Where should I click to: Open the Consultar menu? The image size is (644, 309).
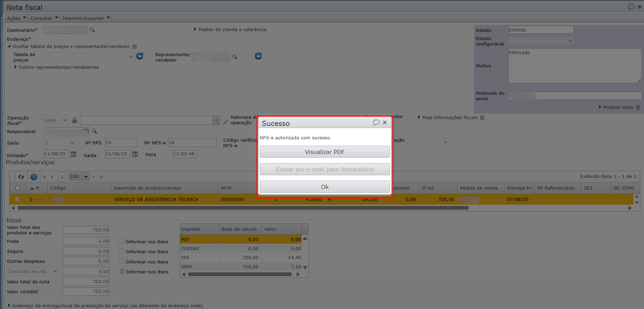[x=44, y=18]
